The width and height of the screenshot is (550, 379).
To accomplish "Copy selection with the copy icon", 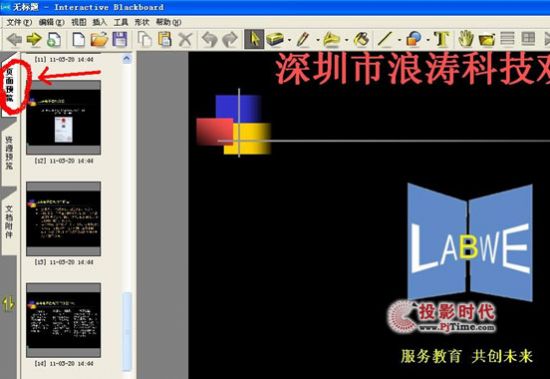I will (145, 39).
